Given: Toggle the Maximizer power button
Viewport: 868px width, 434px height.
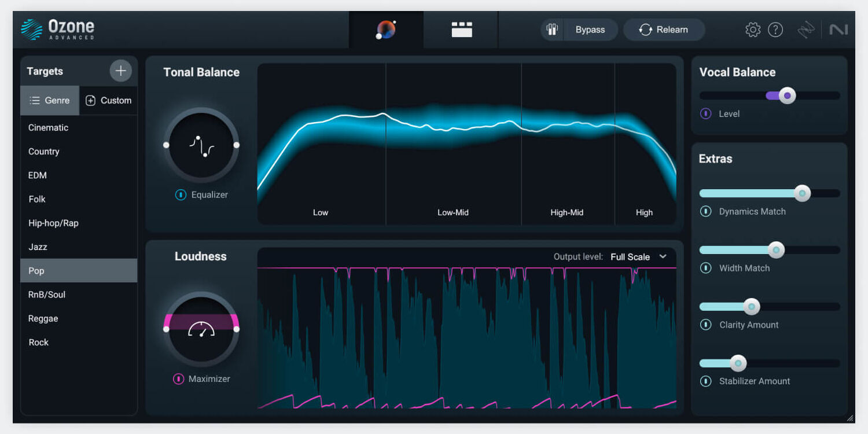Looking at the screenshot, I should click(x=178, y=379).
